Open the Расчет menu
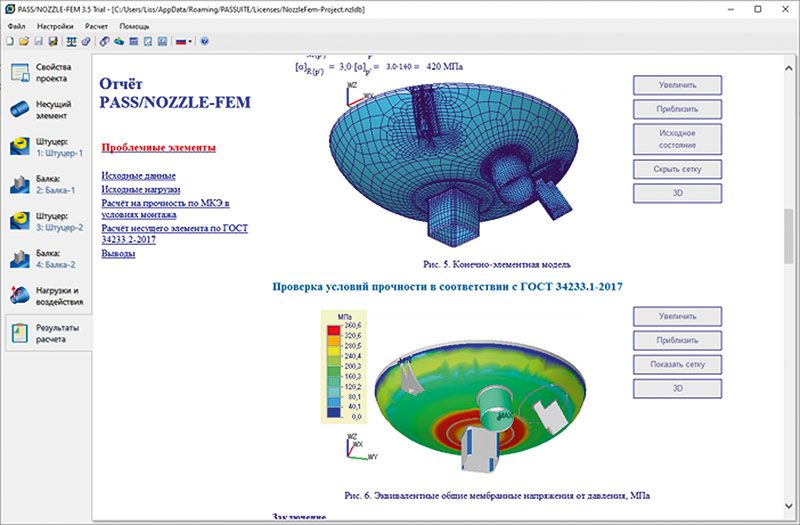 96,26
